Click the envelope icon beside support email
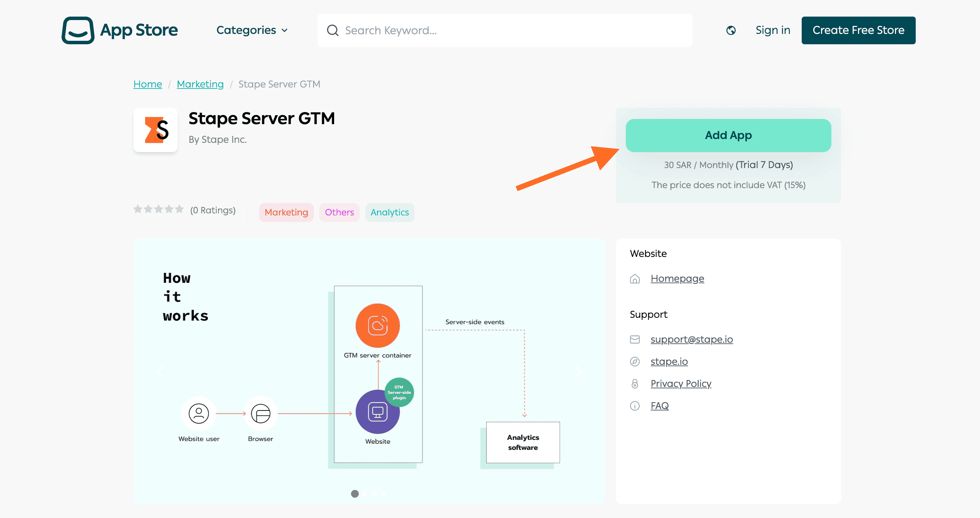The image size is (980, 518). pos(634,340)
